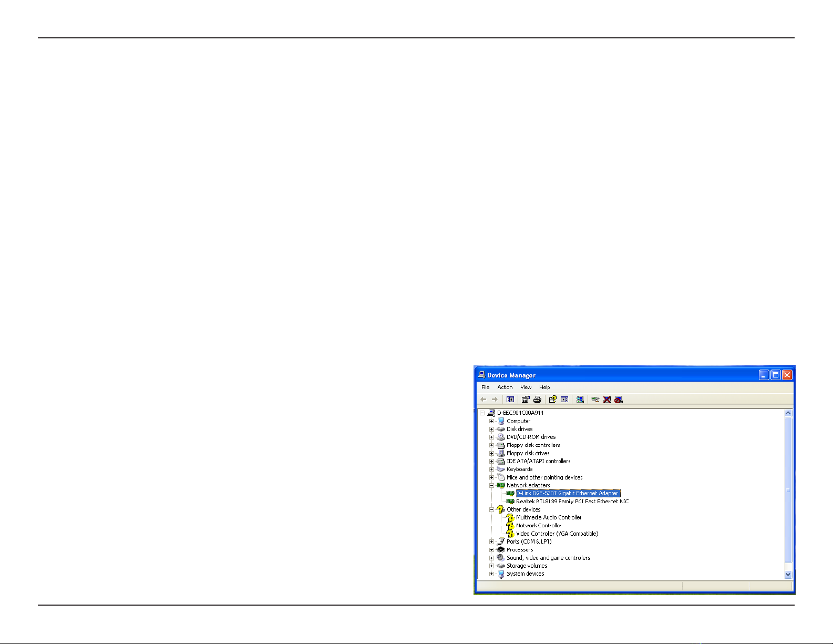Select the Mice and other pointing devices label
Image resolution: width=833 pixels, height=644 pixels.
[544, 477]
